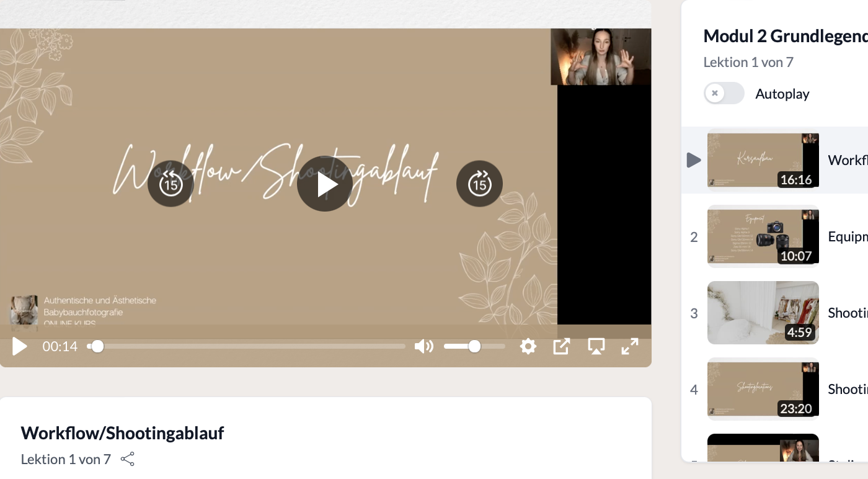Image resolution: width=868 pixels, height=479 pixels.
Task: Seek on the video progress bar
Action: coord(247,346)
